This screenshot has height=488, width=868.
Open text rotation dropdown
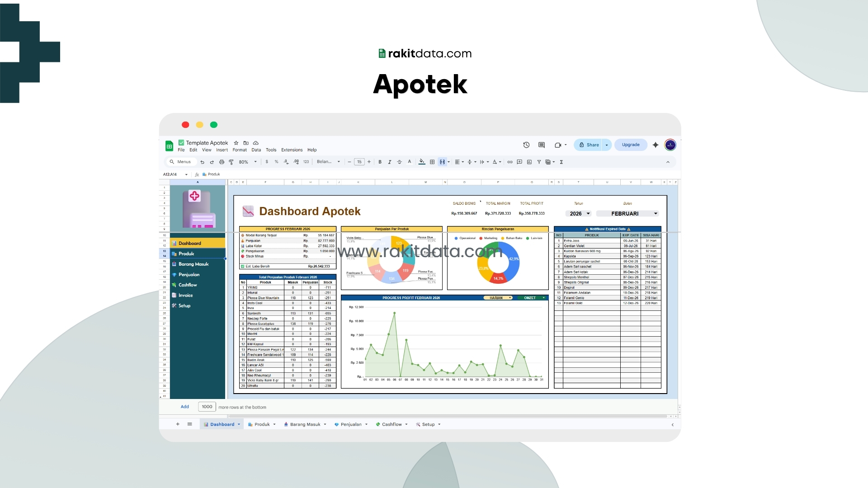point(497,162)
